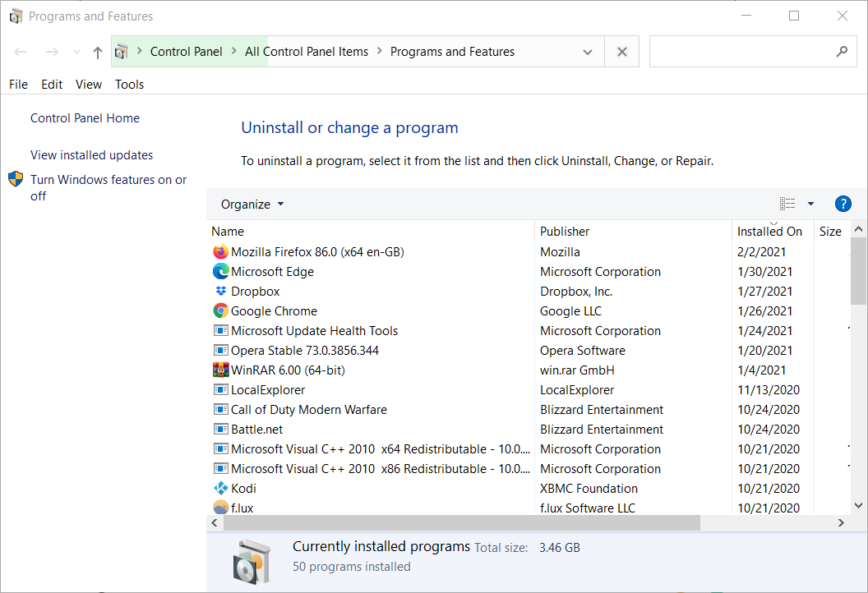Screen dimensions: 868x593
Task: Open the Organize dropdown
Action: coord(252,205)
